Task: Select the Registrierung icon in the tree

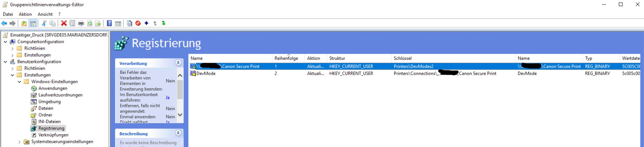Action: (x=34, y=128)
